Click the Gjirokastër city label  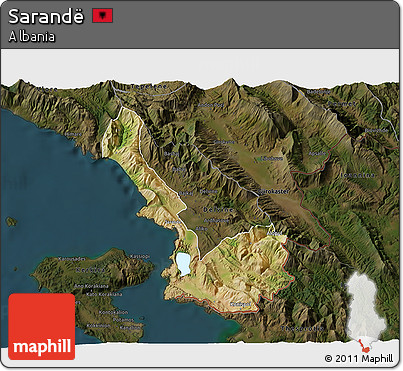(x=273, y=192)
